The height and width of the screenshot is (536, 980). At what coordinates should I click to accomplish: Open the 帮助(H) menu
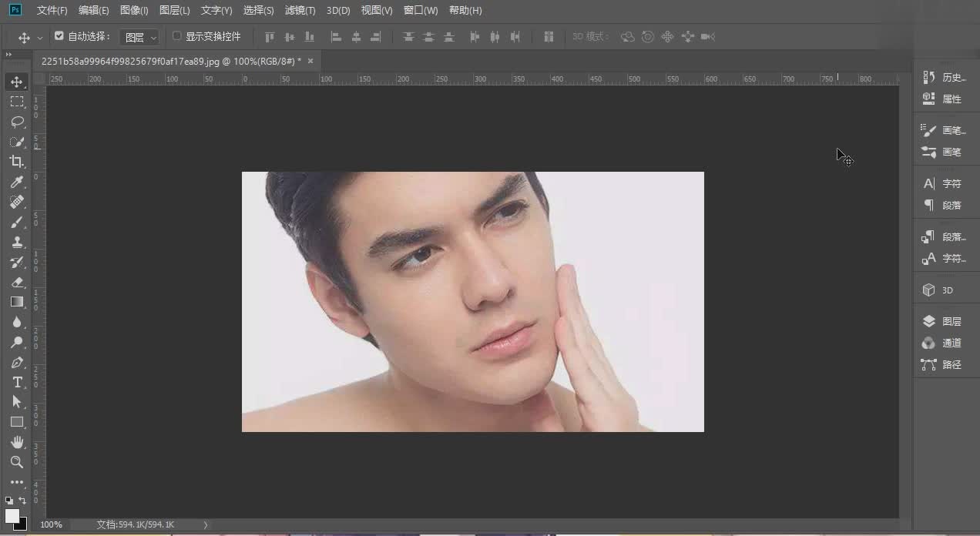(x=465, y=11)
